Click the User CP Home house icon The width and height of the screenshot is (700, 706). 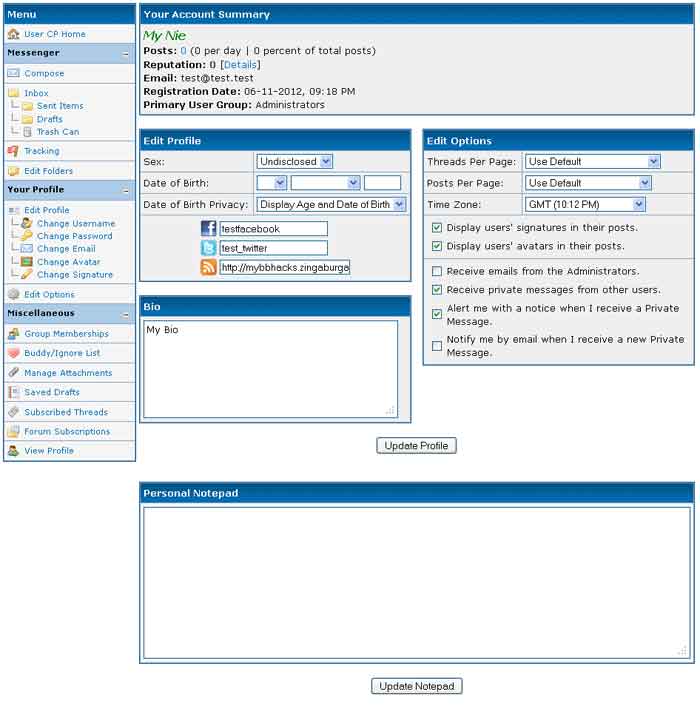tap(13, 34)
